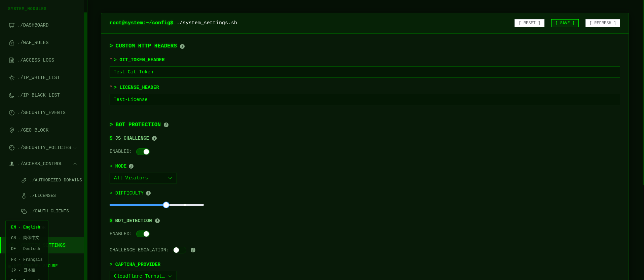This screenshot has width=644, height=280.
Task: Open the CAPTCHA_PROVIDER dropdown
Action: [x=143, y=276]
